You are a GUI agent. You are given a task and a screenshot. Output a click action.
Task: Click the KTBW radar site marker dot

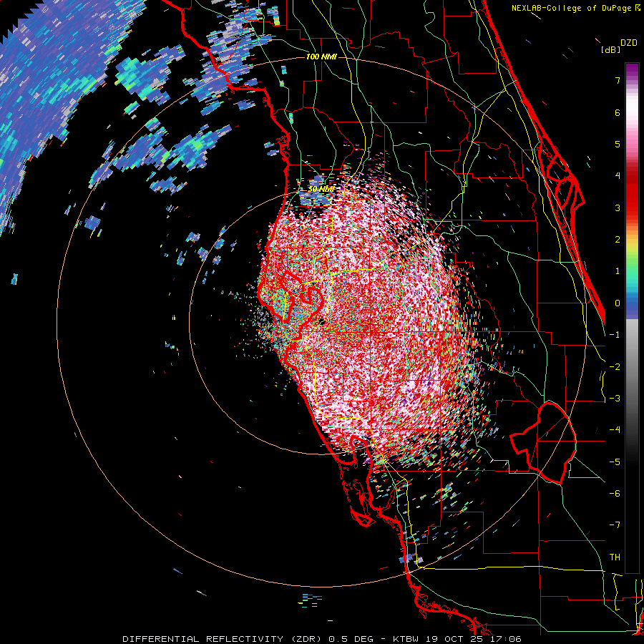[322, 322]
